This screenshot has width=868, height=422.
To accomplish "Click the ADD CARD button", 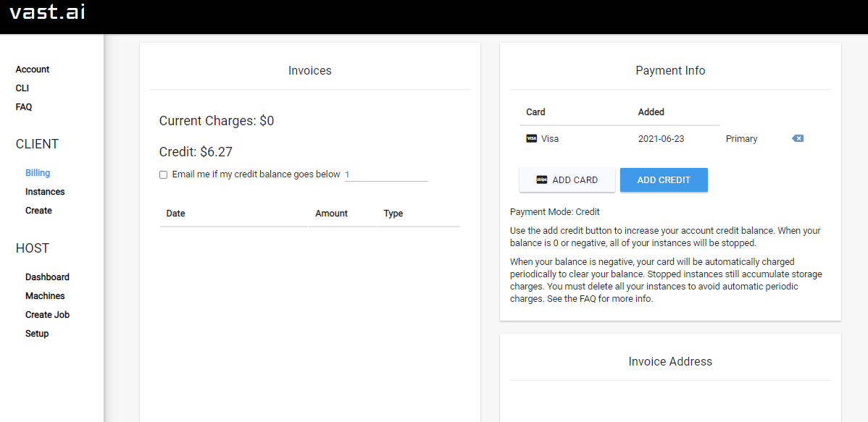I will 567,180.
